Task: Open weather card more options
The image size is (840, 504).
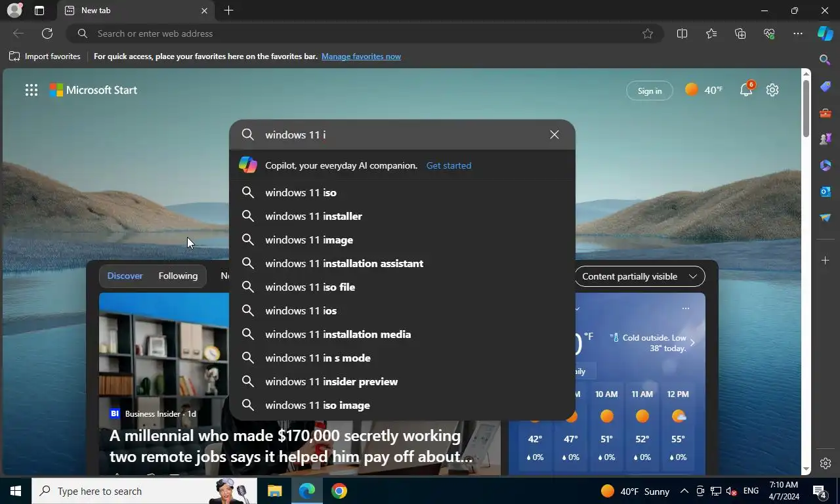Action: pyautogui.click(x=685, y=308)
